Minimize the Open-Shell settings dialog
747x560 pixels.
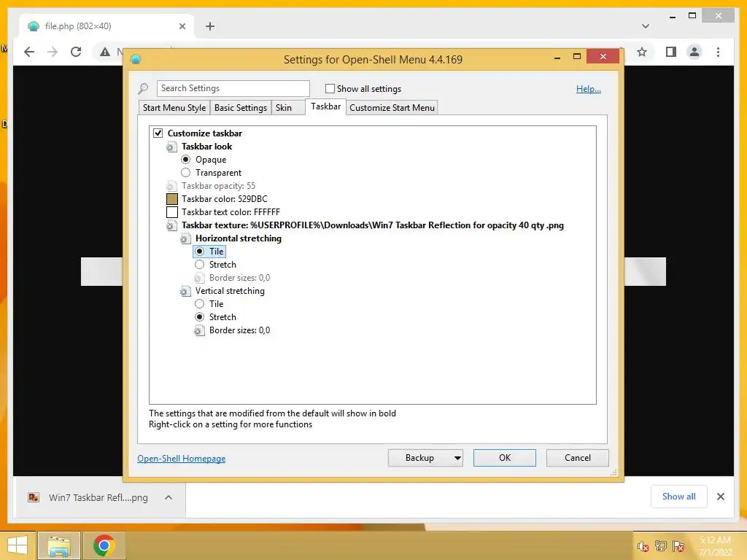tap(557, 57)
